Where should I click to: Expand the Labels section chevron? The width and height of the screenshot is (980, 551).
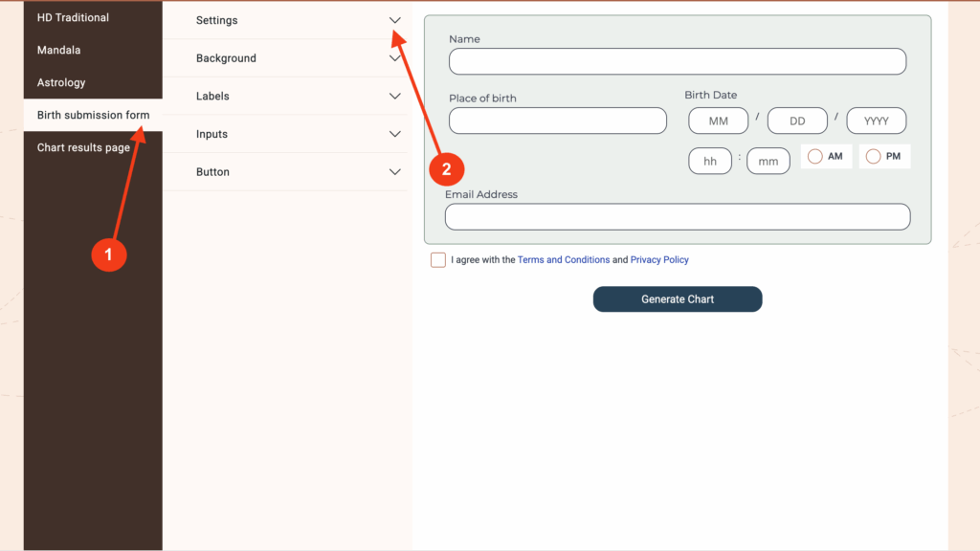tap(394, 96)
